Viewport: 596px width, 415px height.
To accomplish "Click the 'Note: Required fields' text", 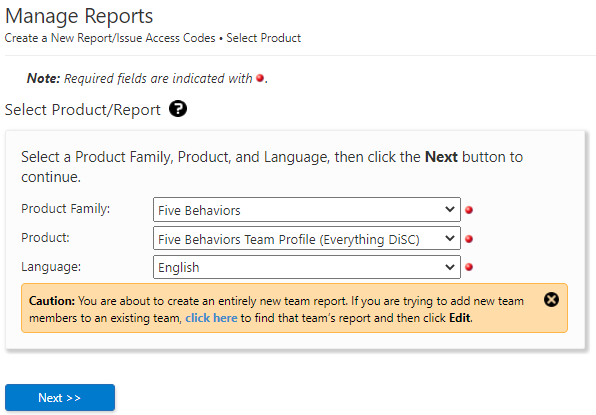I will (x=147, y=78).
